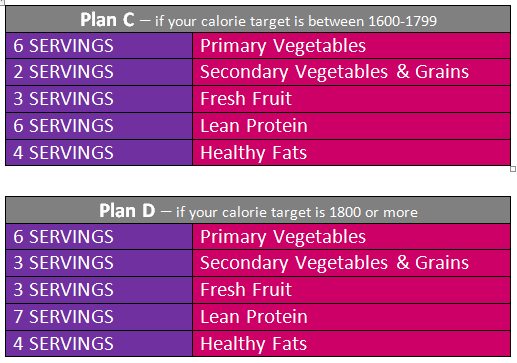Viewport: 517px width, 363px height.
Task: Click 7 SERVINGS cell in Plan D
Action: (x=99, y=317)
